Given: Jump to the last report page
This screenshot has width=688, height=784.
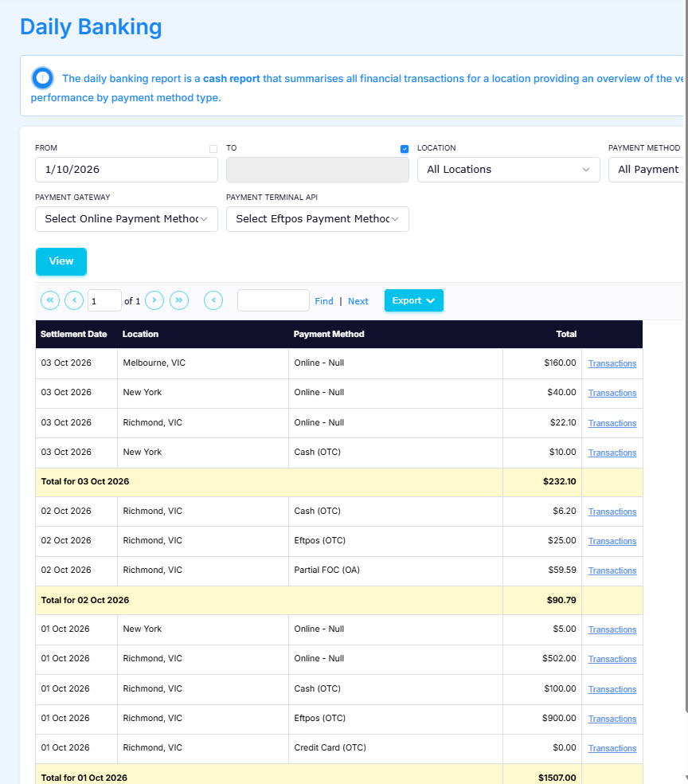Looking at the screenshot, I should 179,300.
